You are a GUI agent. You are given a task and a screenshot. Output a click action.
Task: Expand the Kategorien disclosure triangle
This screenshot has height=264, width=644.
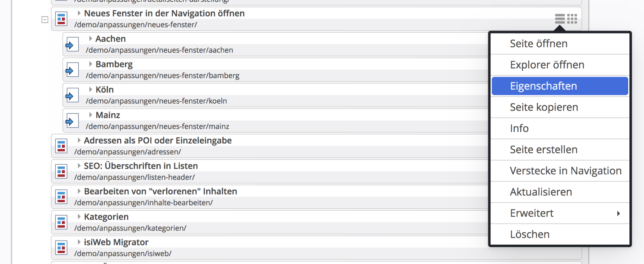coord(79,217)
